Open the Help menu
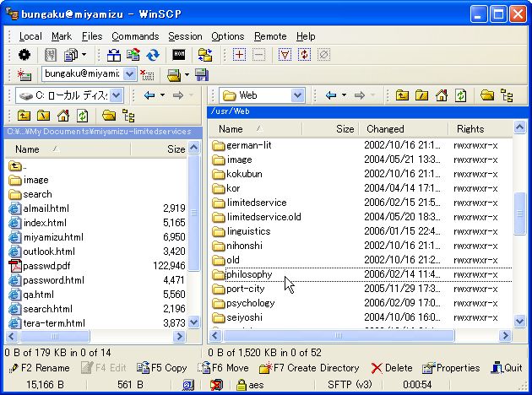Viewport: 532px width, 395px height. (x=306, y=36)
